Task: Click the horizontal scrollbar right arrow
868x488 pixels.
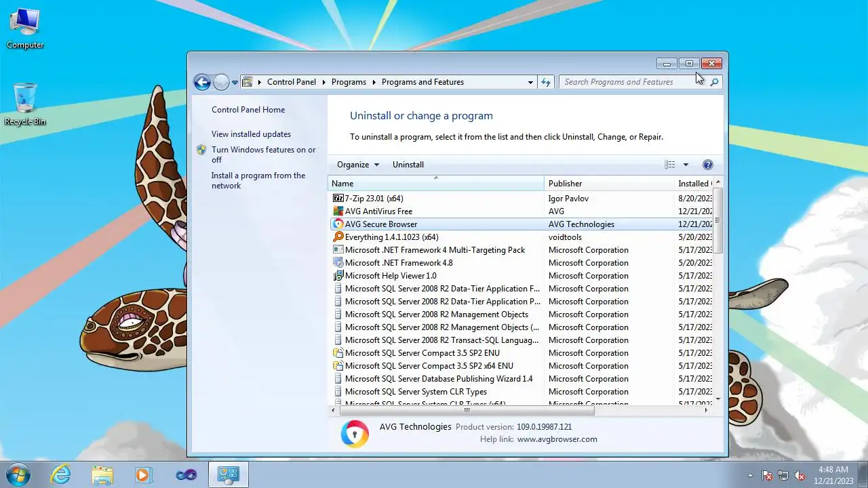Action: click(x=707, y=410)
